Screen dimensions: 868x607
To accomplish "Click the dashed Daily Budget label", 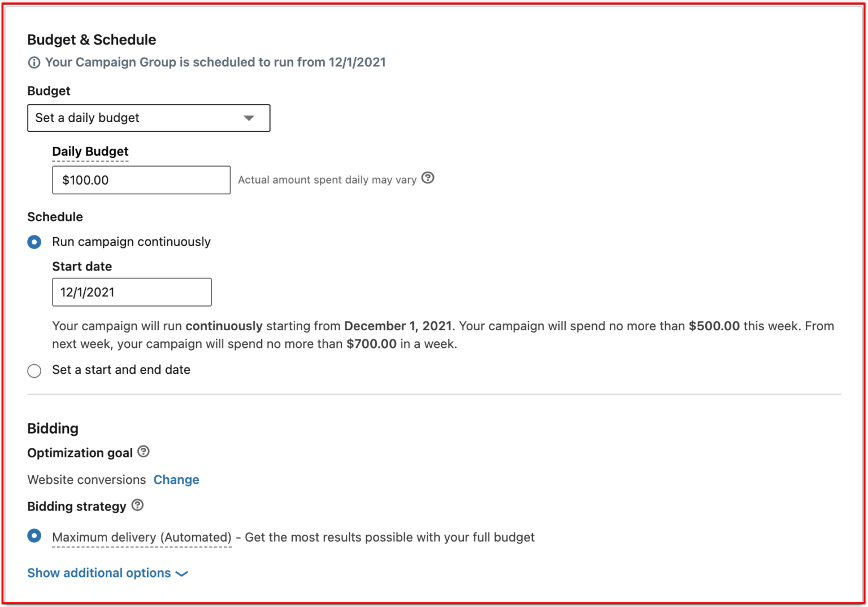I will [90, 151].
